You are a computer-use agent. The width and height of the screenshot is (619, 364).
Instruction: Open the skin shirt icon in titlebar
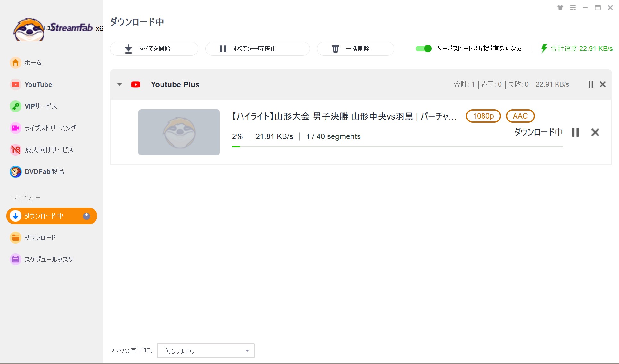(x=560, y=8)
